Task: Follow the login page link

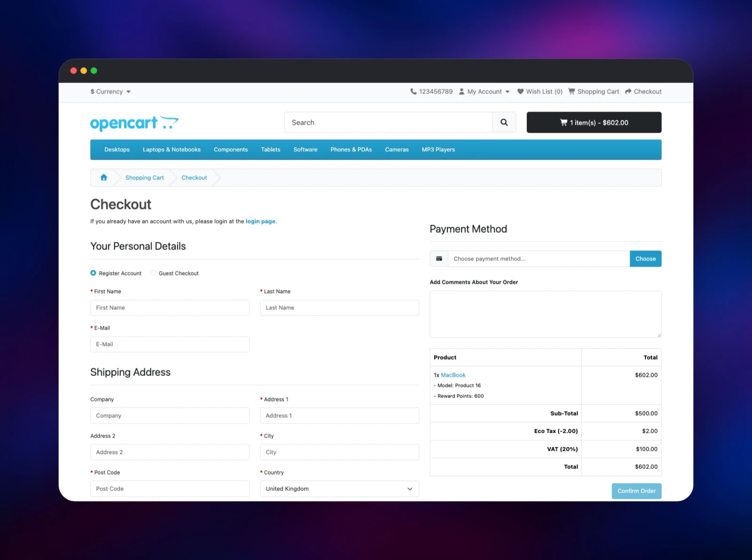Action: (x=260, y=221)
